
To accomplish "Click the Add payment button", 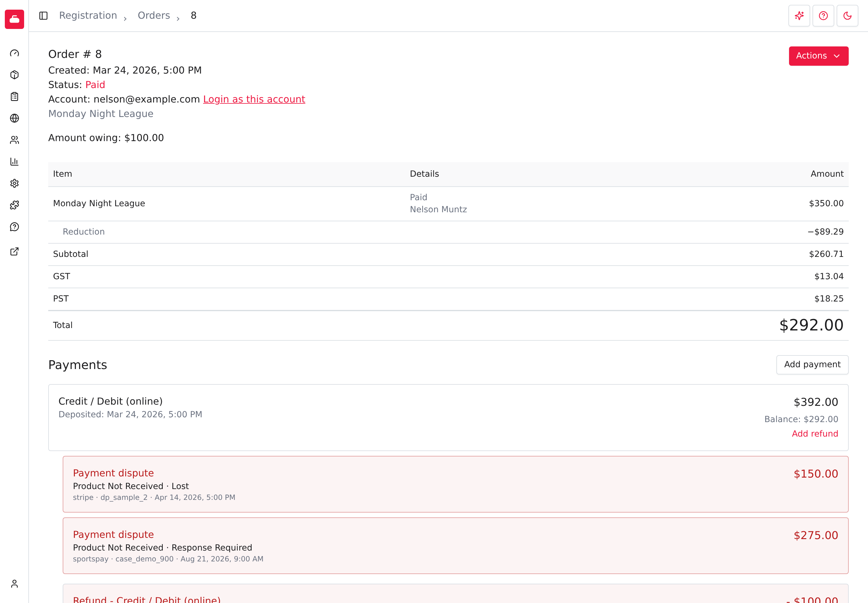I will point(812,365).
